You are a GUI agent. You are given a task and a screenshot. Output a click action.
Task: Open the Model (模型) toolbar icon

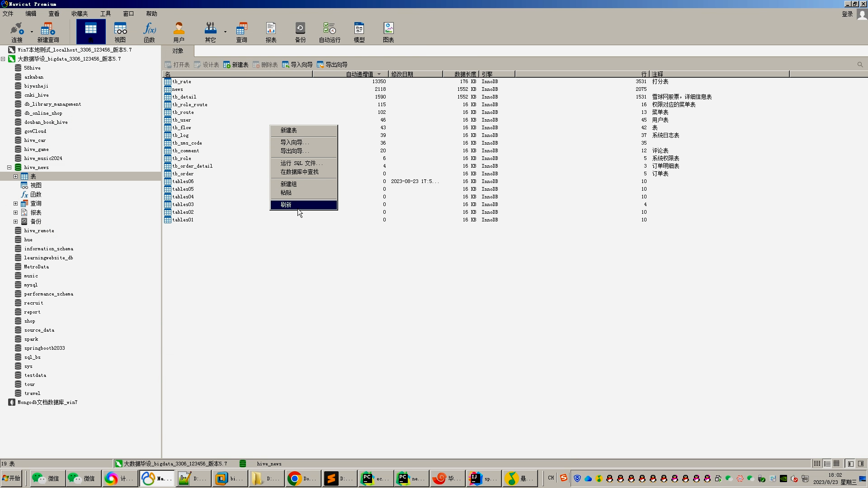point(359,32)
